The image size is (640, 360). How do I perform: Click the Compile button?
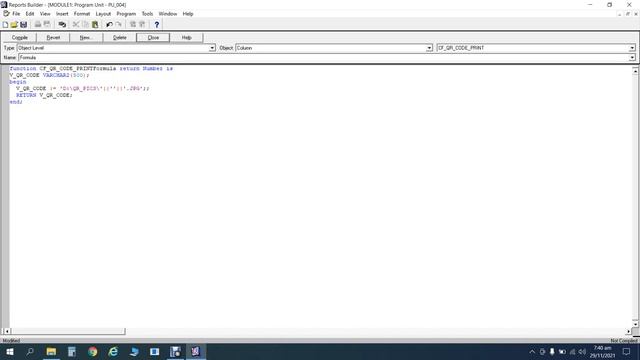[20, 38]
